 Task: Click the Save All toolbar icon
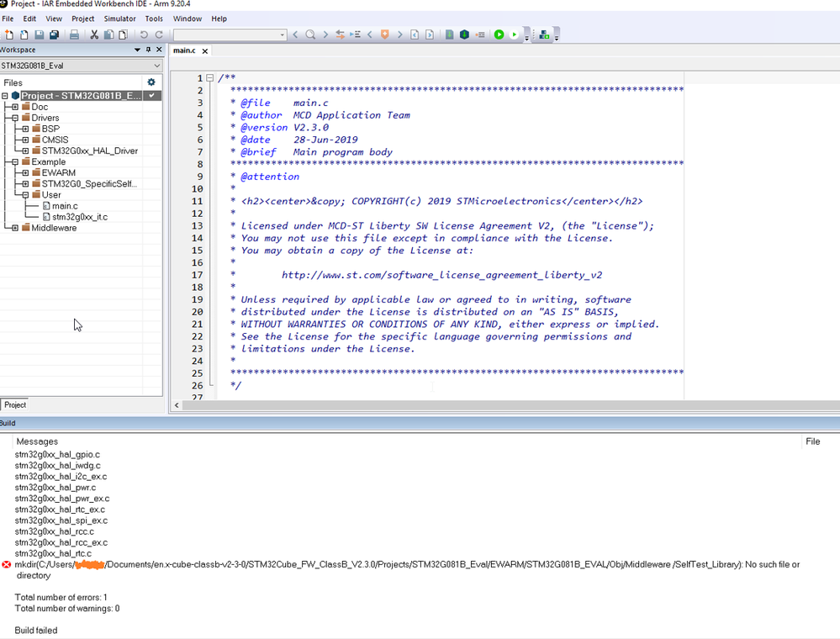click(55, 34)
